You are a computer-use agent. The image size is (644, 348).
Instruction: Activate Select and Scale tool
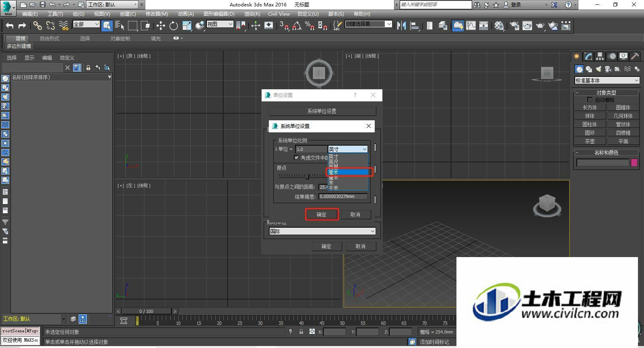pyautogui.click(x=187, y=26)
